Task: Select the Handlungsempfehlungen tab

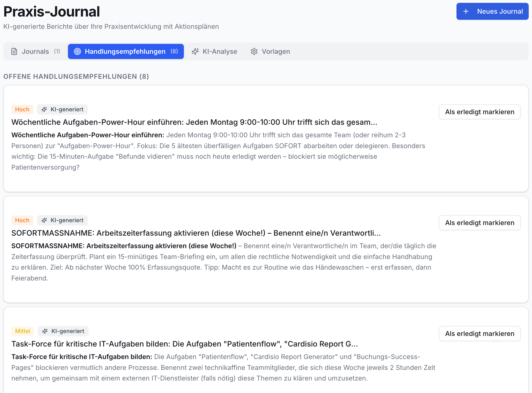Action: 126,51
